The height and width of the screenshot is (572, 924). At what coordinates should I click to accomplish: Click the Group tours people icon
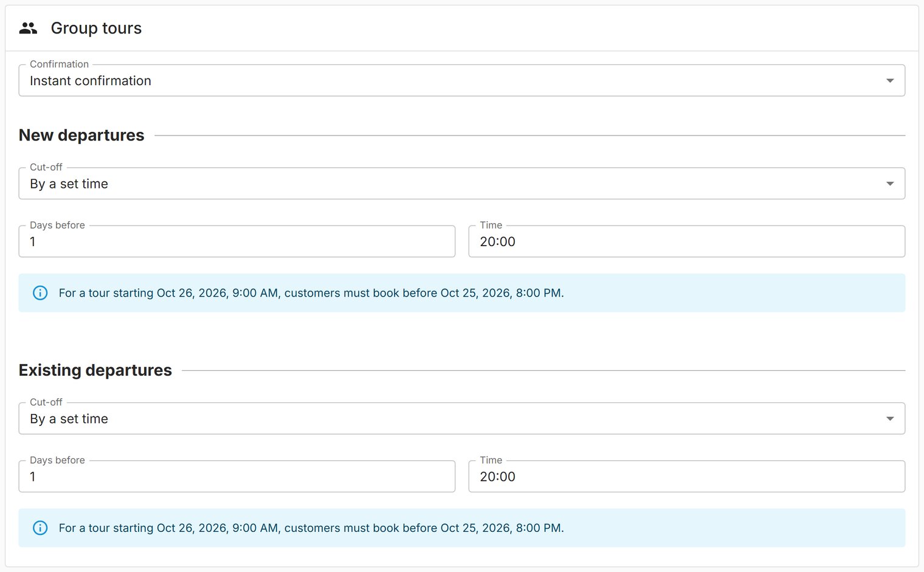click(28, 28)
